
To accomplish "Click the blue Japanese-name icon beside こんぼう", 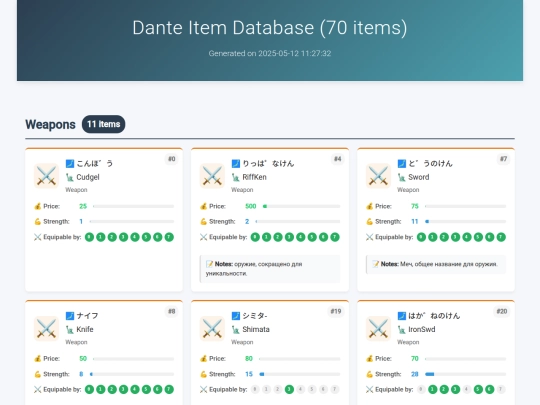I will click(70, 163).
